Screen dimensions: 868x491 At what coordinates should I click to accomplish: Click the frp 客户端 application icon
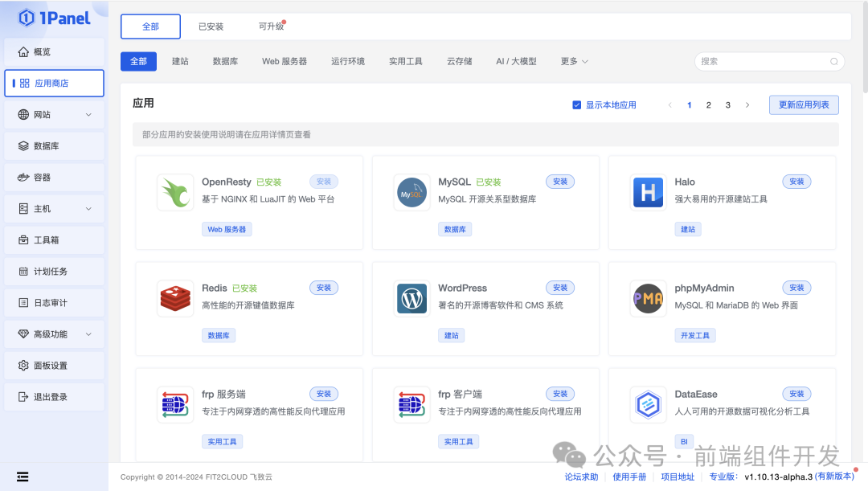click(411, 404)
